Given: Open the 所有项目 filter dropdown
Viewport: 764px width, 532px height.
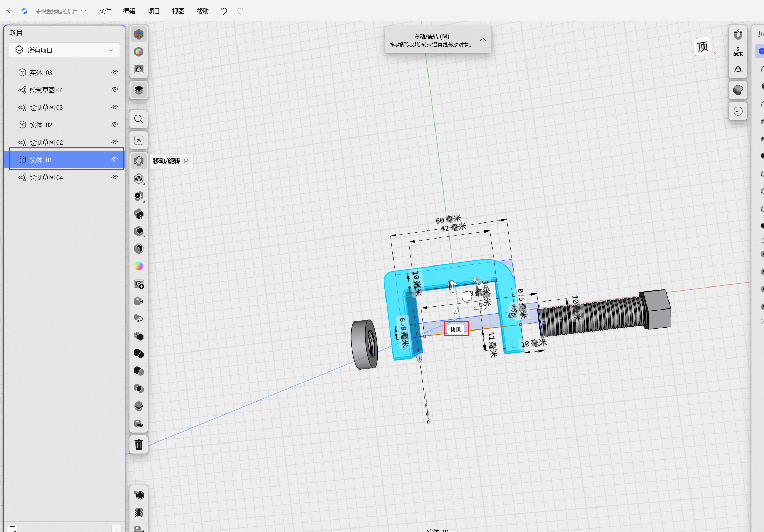Looking at the screenshot, I should tap(64, 50).
